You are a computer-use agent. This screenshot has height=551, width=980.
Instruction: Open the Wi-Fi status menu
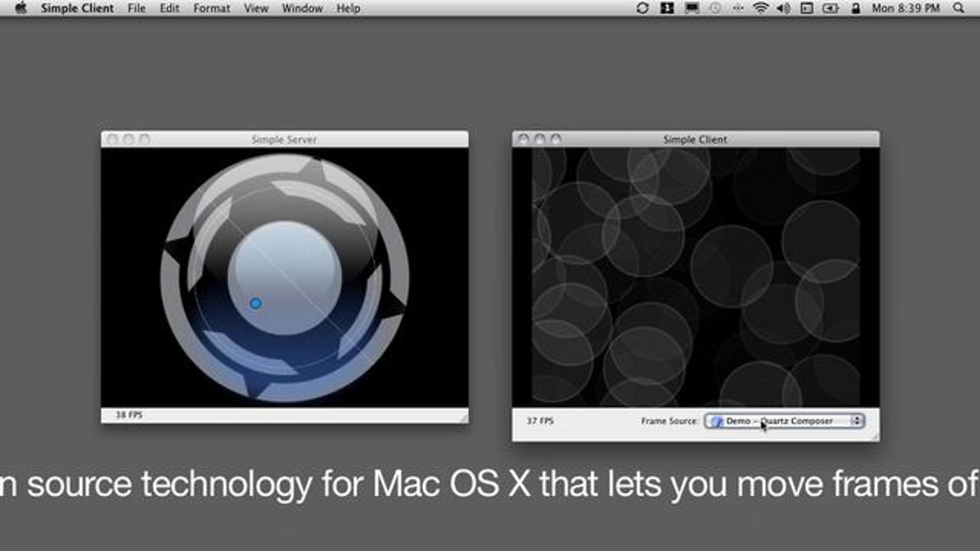click(x=760, y=8)
